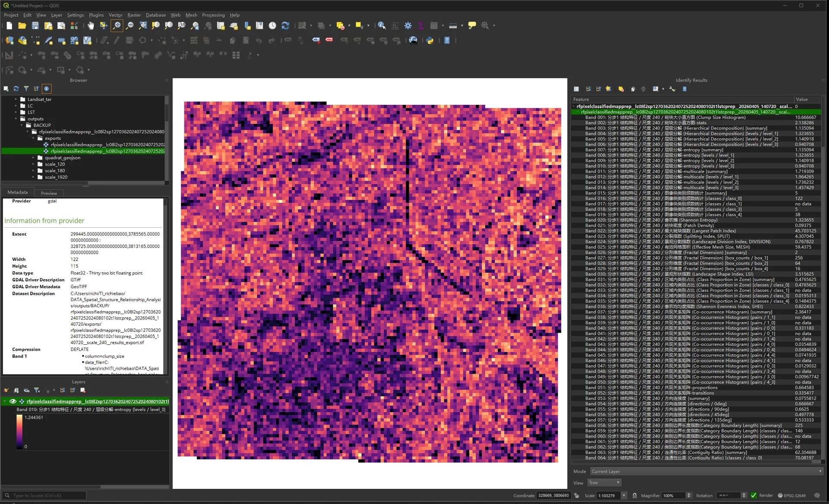Create a new project via the blank page icon

click(9, 26)
